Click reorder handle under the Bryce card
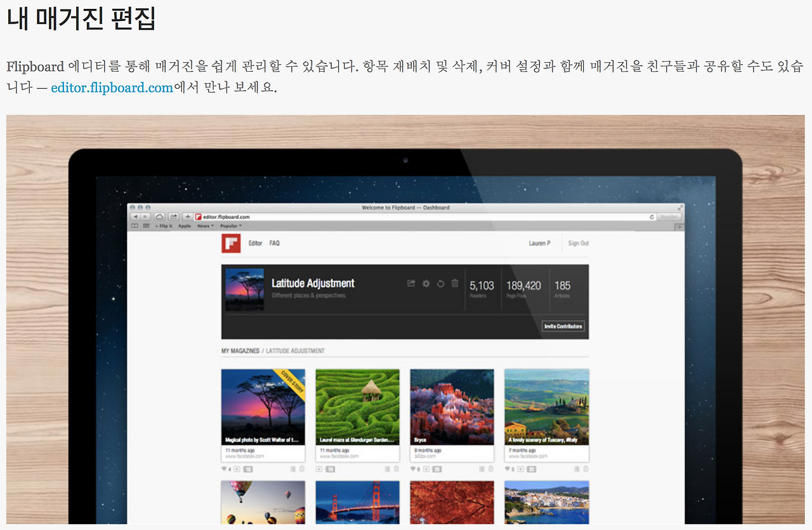This screenshot has height=530, width=812. pyautogui.click(x=481, y=469)
